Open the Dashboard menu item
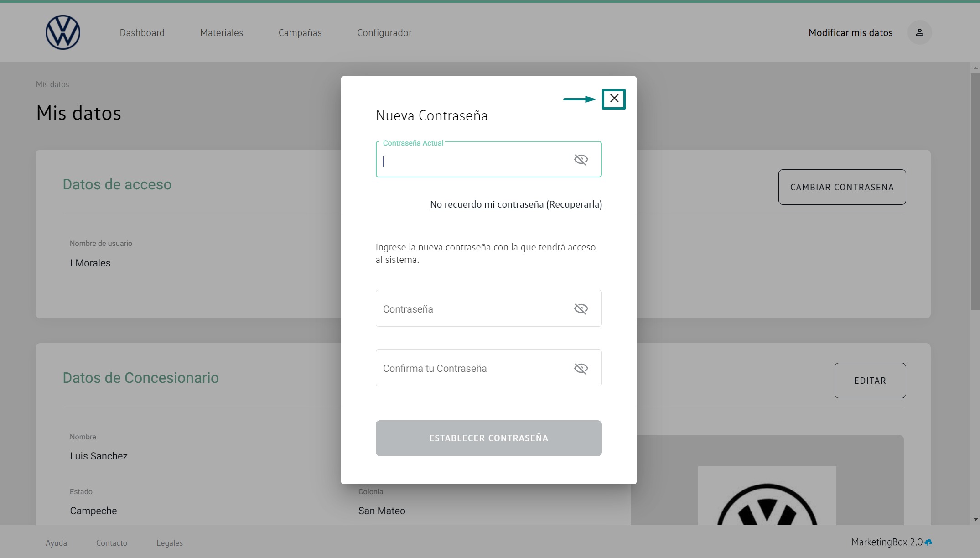The image size is (980, 558). click(x=142, y=33)
